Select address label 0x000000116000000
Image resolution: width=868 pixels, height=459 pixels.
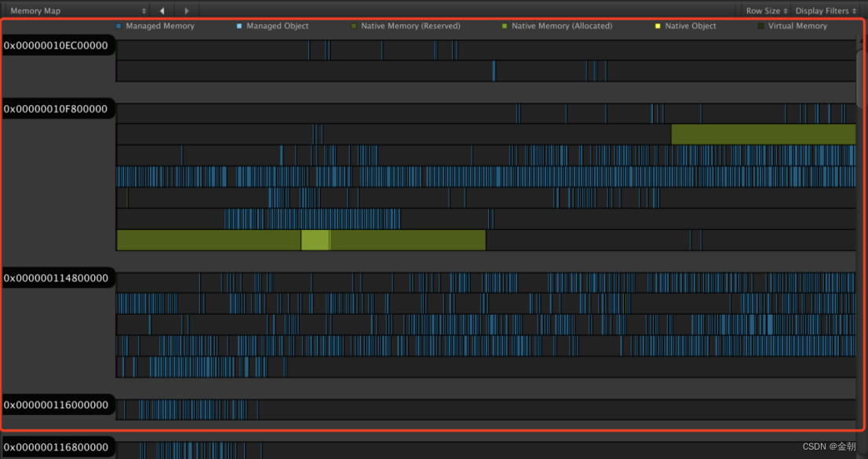pyautogui.click(x=57, y=405)
